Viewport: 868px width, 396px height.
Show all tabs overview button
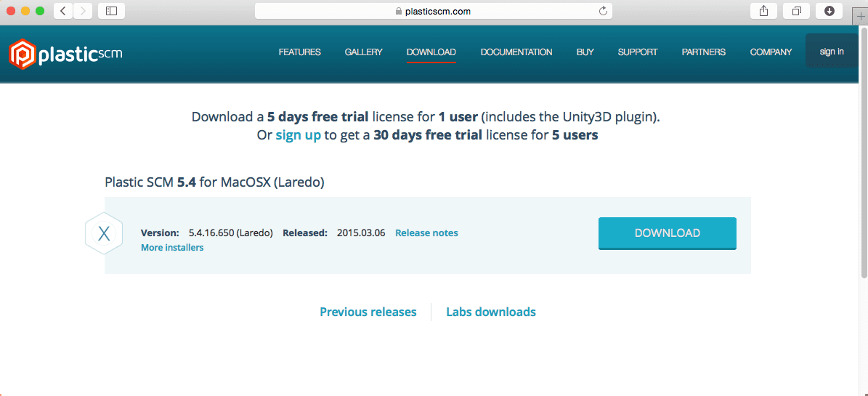797,10
